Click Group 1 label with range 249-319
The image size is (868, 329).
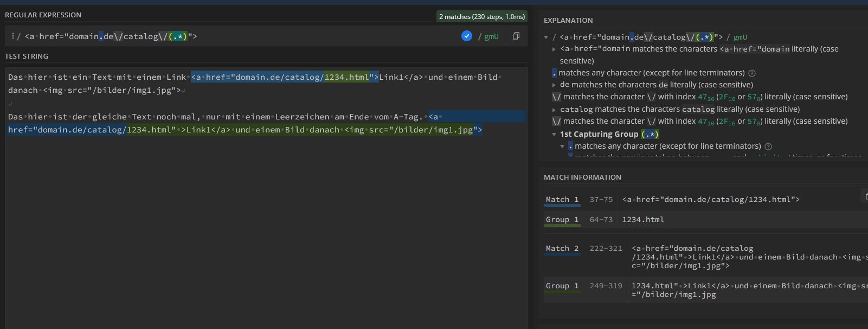coord(562,286)
